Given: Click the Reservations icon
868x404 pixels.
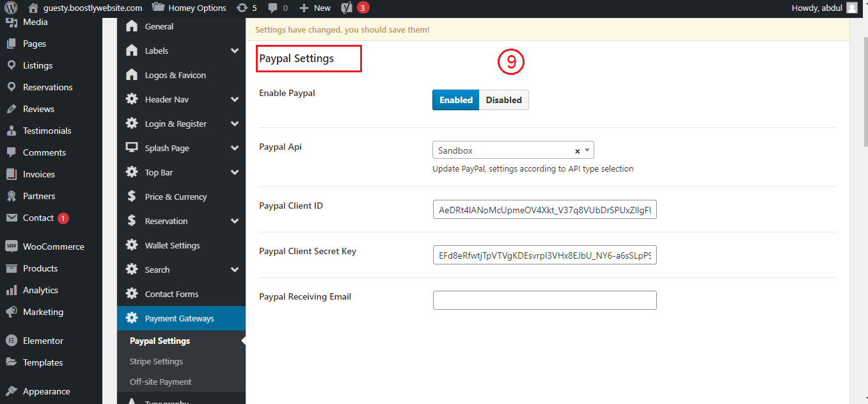Looking at the screenshot, I should tap(11, 87).
